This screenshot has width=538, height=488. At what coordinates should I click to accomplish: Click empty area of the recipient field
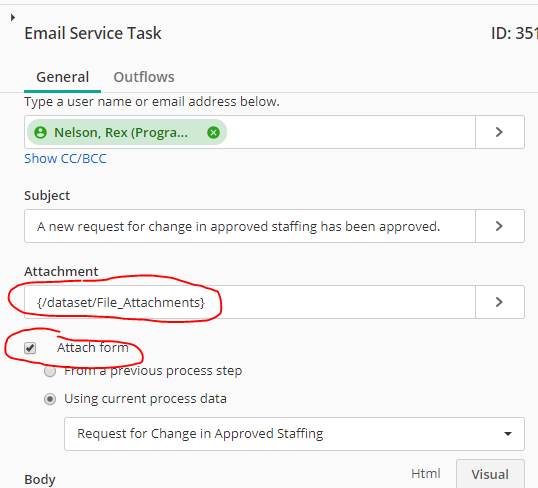350,132
